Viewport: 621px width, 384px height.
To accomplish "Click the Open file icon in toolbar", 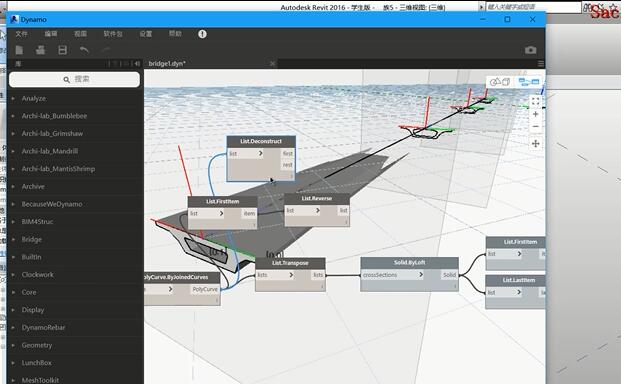I will pyautogui.click(x=40, y=50).
